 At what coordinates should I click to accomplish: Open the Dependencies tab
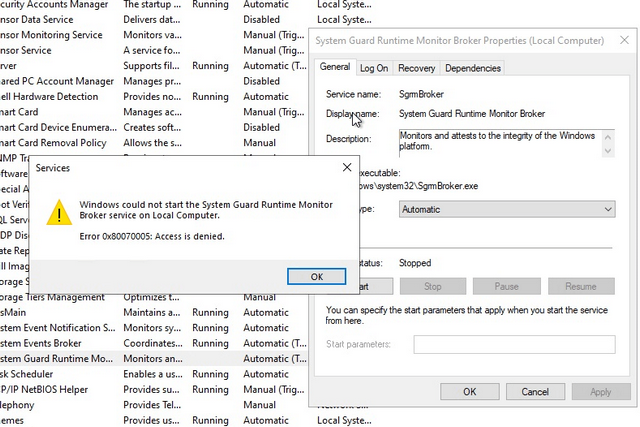tap(473, 68)
